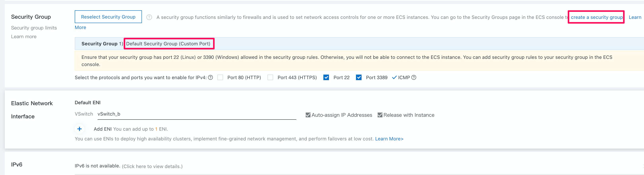Viewport: 644px width, 175px height.
Task: Click the help icon beside Reselect Security Group
Action: (149, 17)
